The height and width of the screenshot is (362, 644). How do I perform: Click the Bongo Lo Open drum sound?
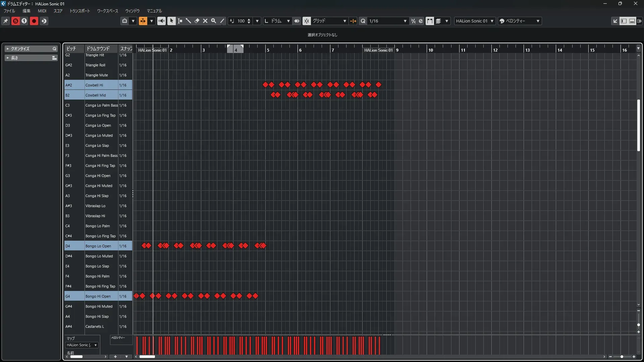tap(98, 246)
